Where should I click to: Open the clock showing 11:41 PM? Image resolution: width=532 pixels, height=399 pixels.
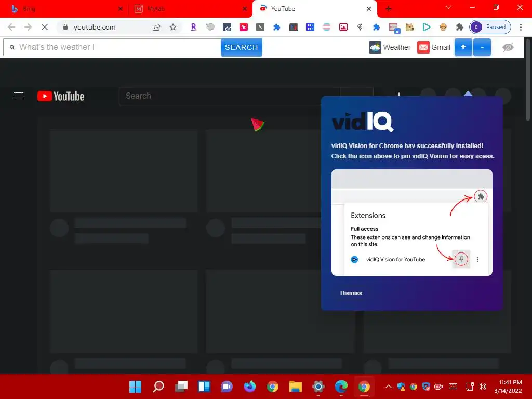point(508,387)
